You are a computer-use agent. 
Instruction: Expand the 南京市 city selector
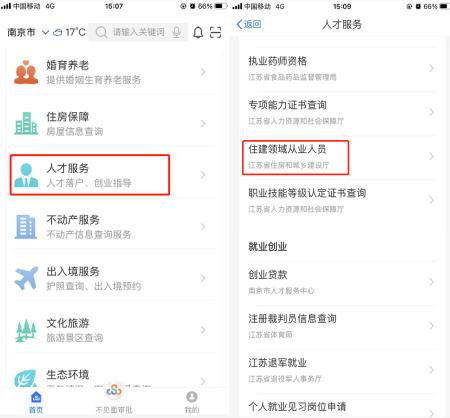[28, 32]
